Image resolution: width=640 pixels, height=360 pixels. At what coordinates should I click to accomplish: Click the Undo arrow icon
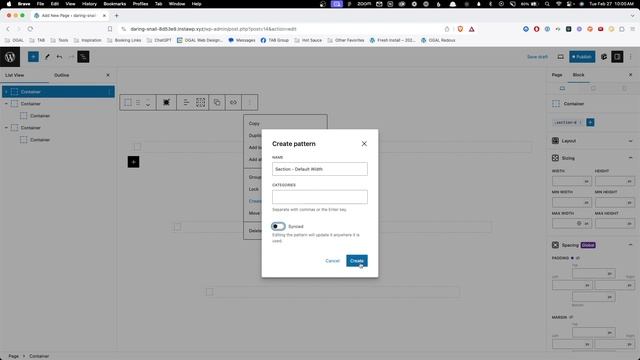point(60,57)
